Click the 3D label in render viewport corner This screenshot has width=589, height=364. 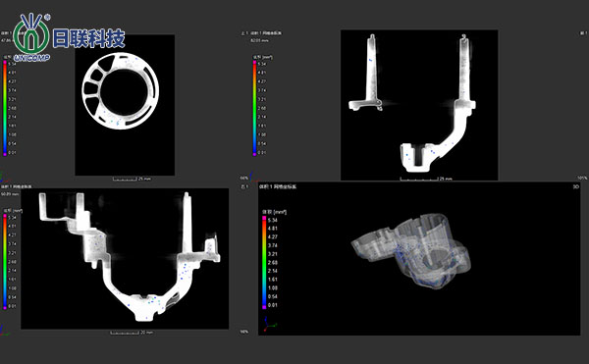pyautogui.click(x=576, y=186)
